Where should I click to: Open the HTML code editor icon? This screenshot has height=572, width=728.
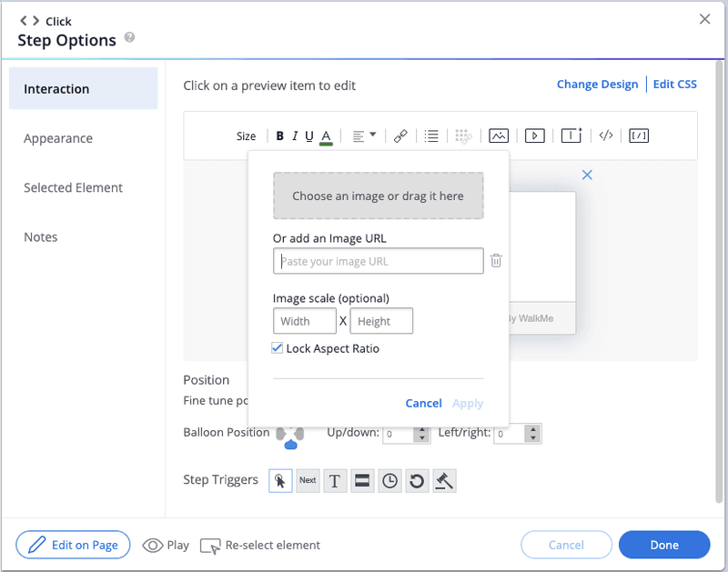606,136
